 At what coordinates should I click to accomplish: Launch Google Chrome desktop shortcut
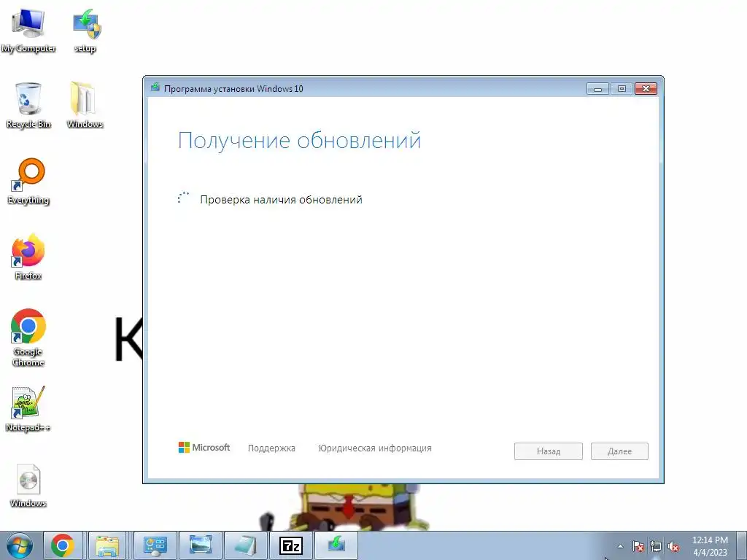(28, 337)
